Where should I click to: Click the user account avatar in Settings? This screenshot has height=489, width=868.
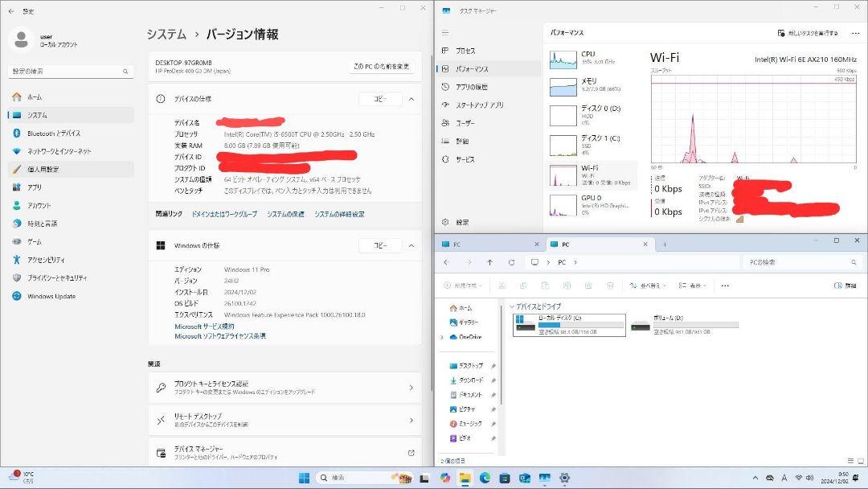pos(21,40)
